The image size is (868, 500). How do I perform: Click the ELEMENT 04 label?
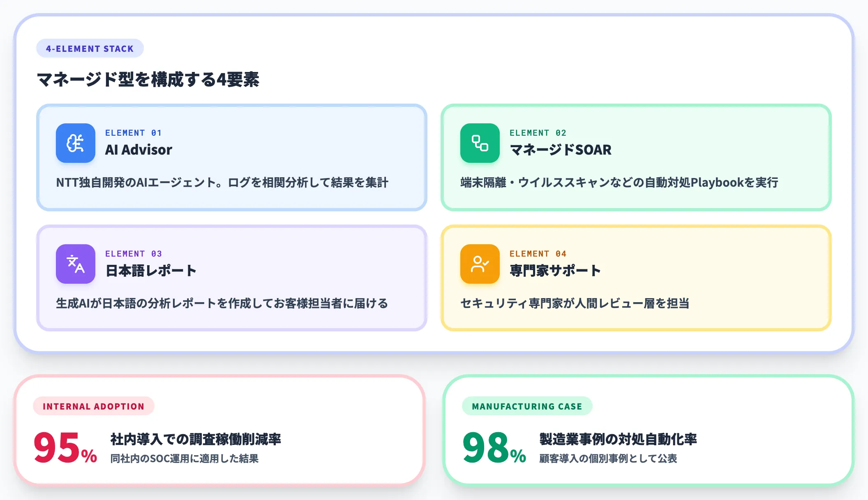point(538,254)
